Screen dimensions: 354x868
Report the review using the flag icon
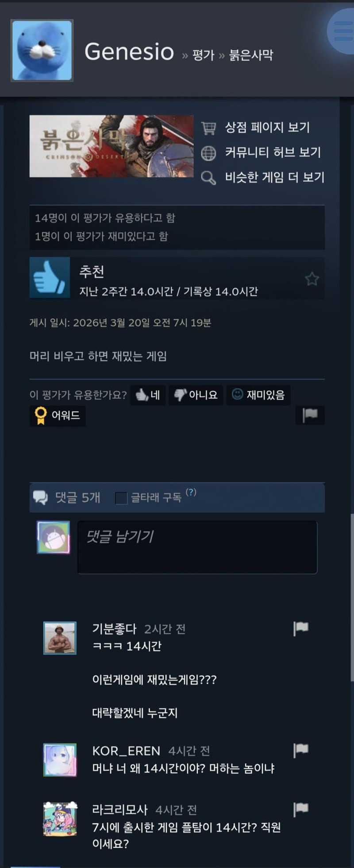tap(310, 415)
